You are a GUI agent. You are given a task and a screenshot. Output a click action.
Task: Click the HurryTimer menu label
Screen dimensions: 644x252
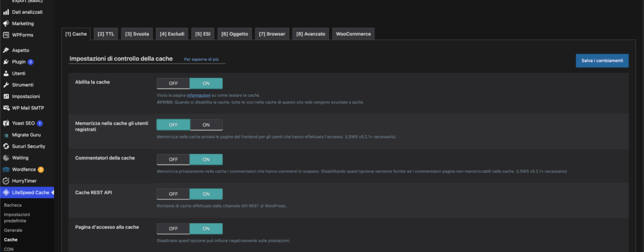pyautogui.click(x=25, y=181)
